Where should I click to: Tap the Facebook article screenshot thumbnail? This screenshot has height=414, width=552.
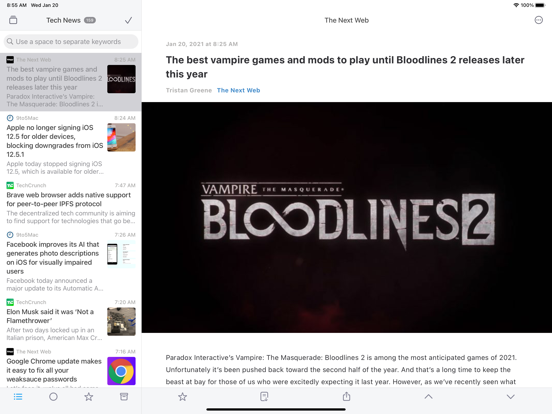click(x=121, y=254)
